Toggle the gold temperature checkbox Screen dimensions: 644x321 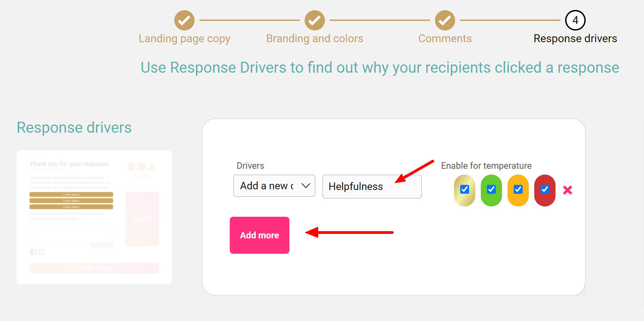pyautogui.click(x=465, y=189)
